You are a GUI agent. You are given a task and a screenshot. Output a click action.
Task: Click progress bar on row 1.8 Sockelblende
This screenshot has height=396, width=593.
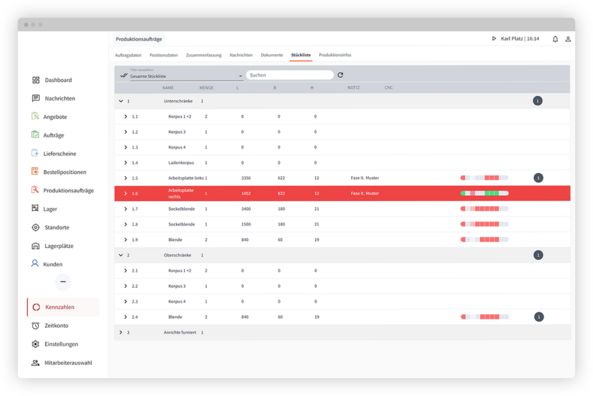click(x=484, y=224)
